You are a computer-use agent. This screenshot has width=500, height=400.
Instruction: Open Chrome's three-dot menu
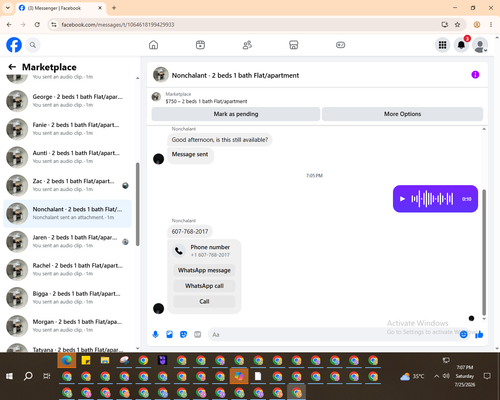[491, 24]
